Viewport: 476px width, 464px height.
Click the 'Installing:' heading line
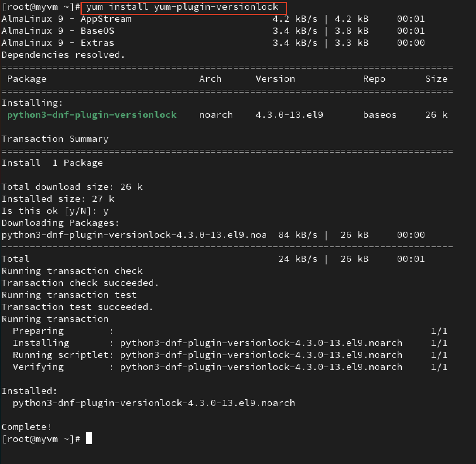coord(32,103)
